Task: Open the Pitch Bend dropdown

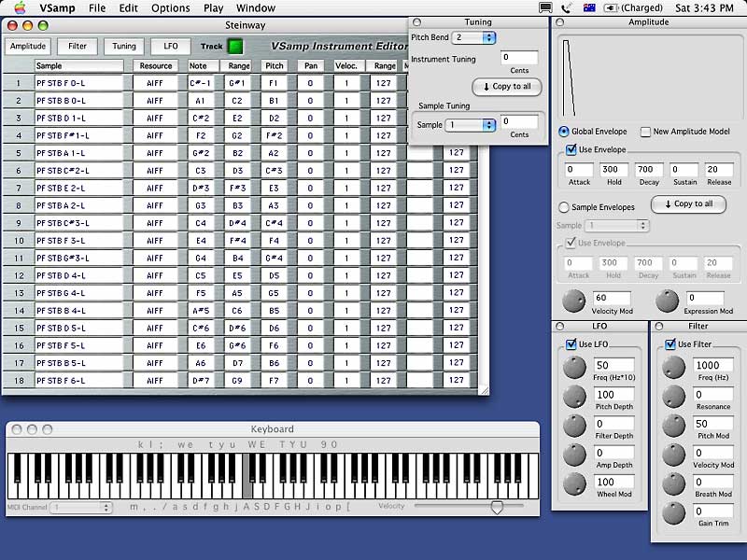Action: coord(474,37)
